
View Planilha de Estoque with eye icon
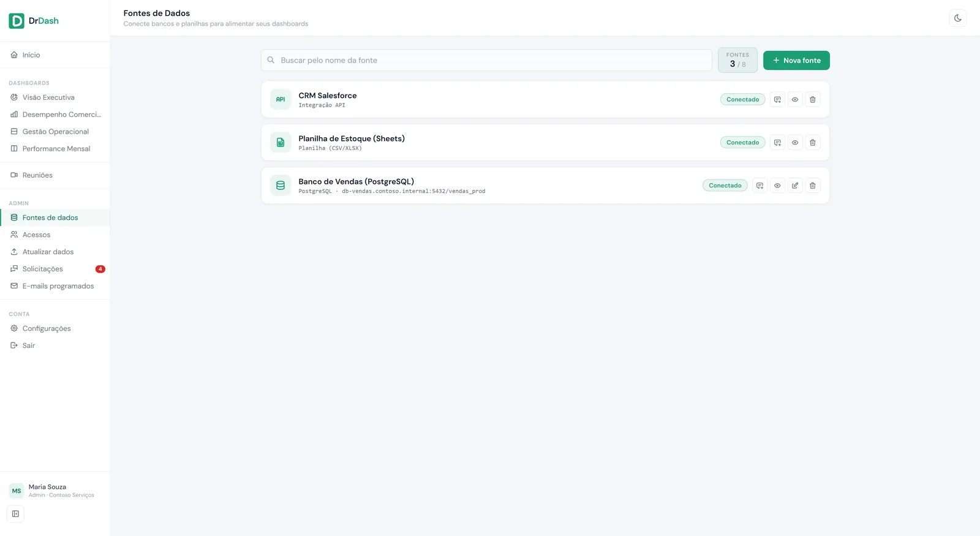tap(795, 142)
